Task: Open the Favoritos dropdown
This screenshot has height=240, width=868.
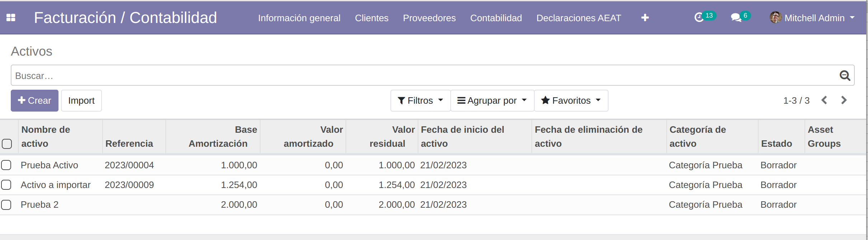Action: pyautogui.click(x=571, y=100)
